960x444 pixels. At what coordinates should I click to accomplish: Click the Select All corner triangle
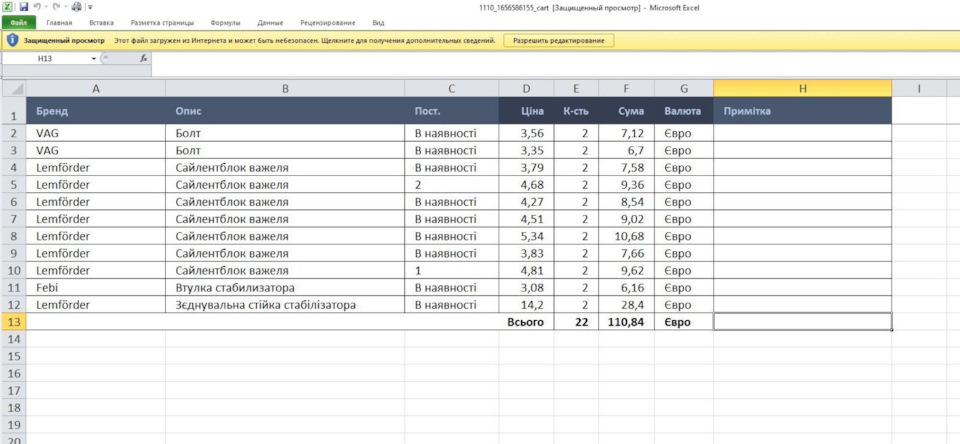[x=13, y=89]
